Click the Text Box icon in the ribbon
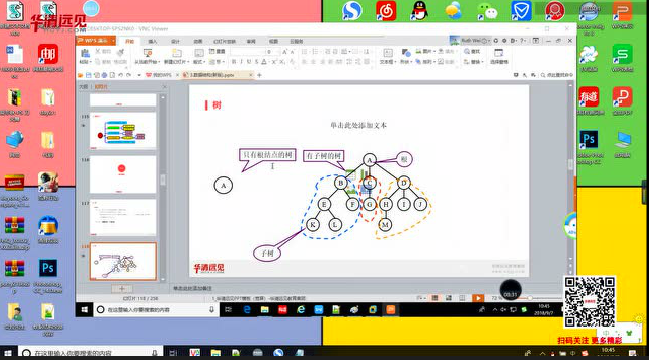 pyautogui.click(x=388, y=53)
